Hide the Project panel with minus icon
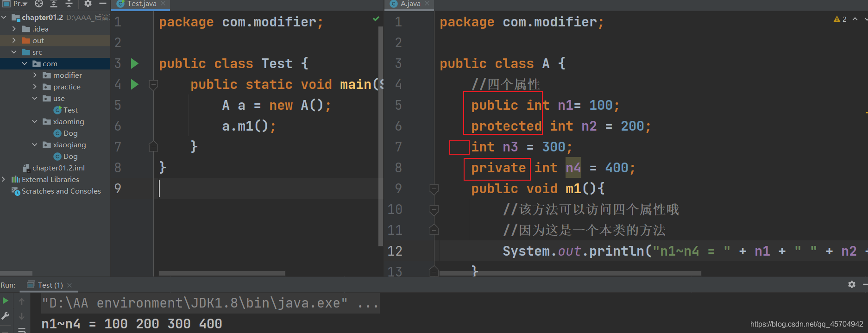The width and height of the screenshot is (868, 333). 103,4
